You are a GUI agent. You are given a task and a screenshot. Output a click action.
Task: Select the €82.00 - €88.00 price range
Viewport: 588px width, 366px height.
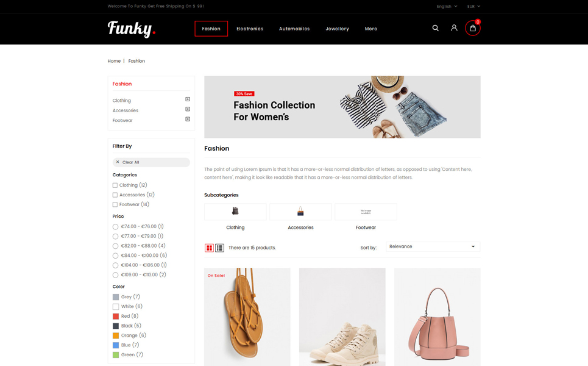click(116, 246)
